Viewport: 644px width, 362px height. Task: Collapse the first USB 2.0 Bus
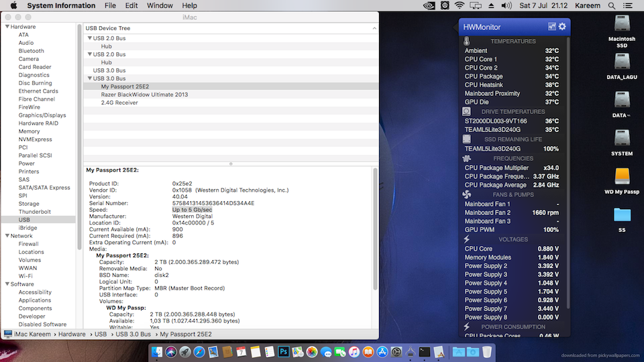[x=90, y=38]
